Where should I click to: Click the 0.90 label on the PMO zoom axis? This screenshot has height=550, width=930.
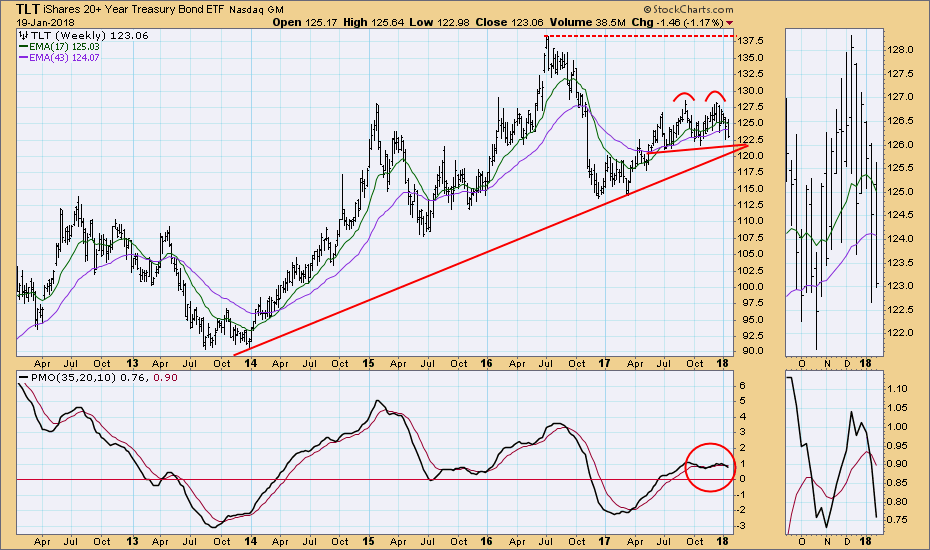[x=899, y=464]
